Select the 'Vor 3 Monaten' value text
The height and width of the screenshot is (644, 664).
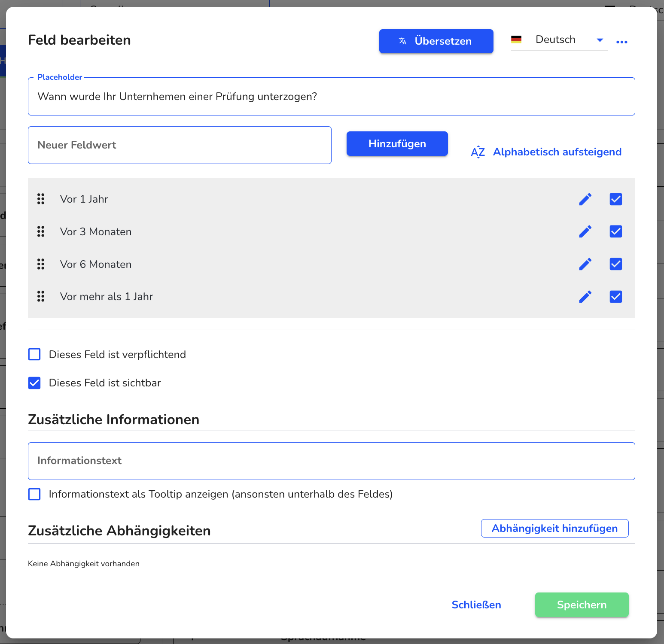(x=96, y=232)
